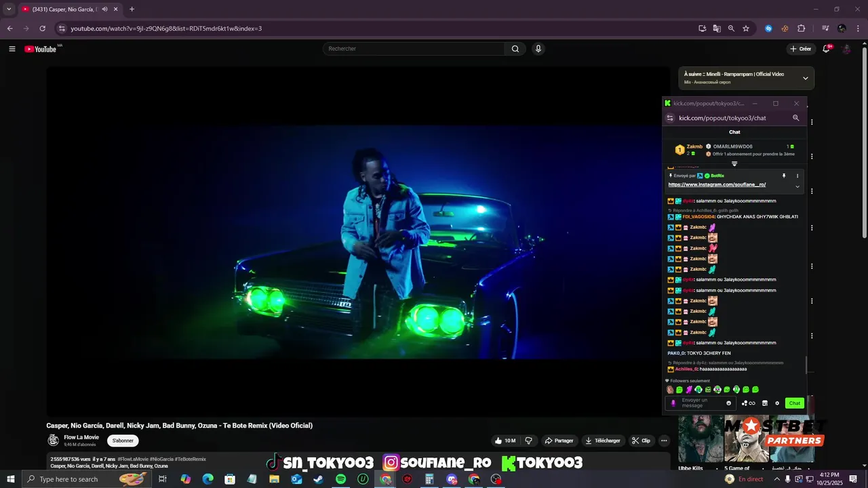Click the #TeBoteRemix hashtag
The height and width of the screenshot is (488, 868).
(x=190, y=459)
